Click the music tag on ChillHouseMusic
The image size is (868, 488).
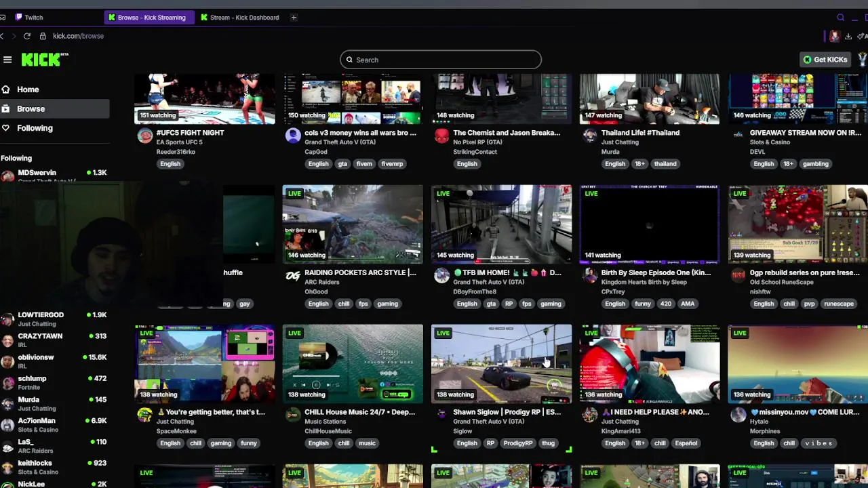[367, 443]
